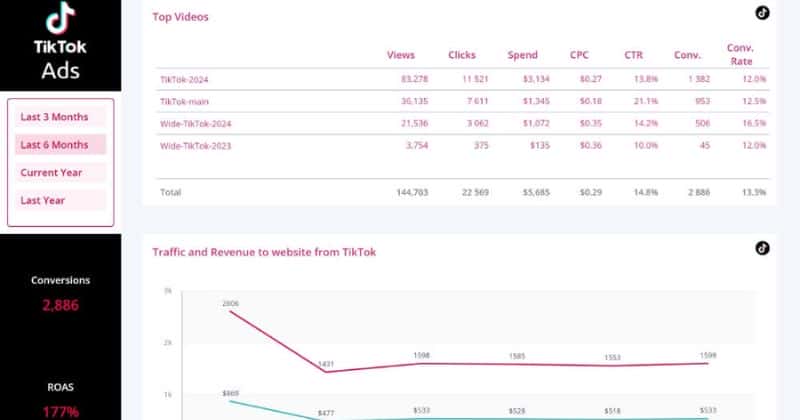This screenshot has height=420, width=800.
Task: Click the Conversions 2,886 scorecard
Action: tap(60, 294)
